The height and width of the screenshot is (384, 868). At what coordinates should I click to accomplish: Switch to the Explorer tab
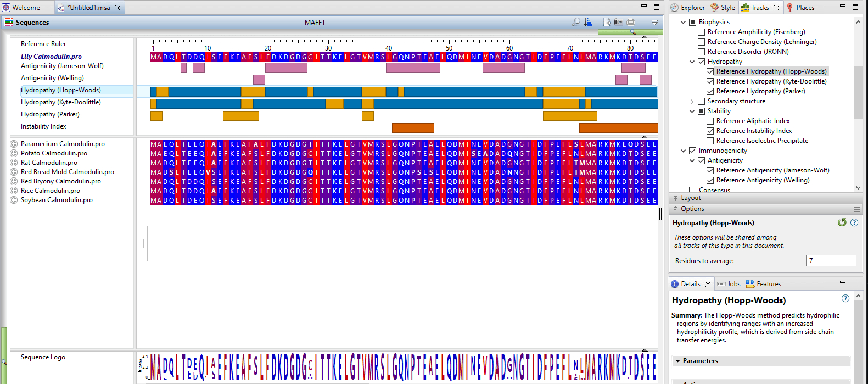click(687, 8)
